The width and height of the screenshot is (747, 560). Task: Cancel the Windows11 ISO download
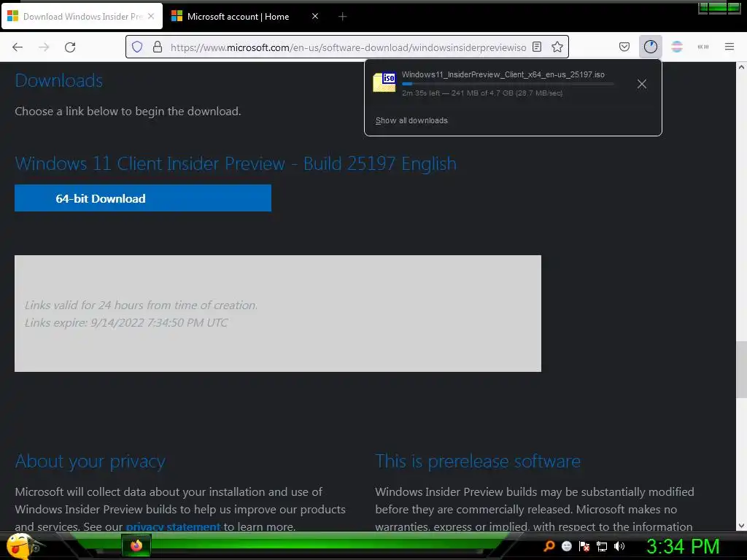pos(642,84)
